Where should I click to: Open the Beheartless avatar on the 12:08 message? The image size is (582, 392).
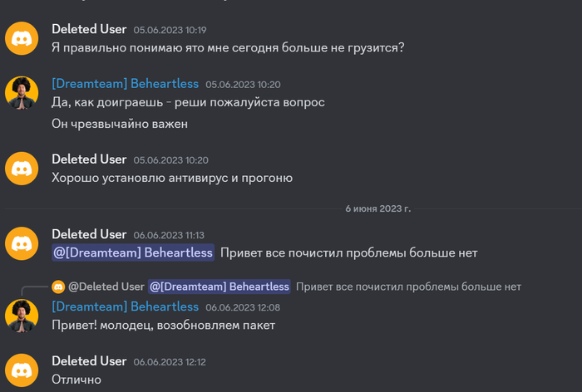pyautogui.click(x=22, y=316)
